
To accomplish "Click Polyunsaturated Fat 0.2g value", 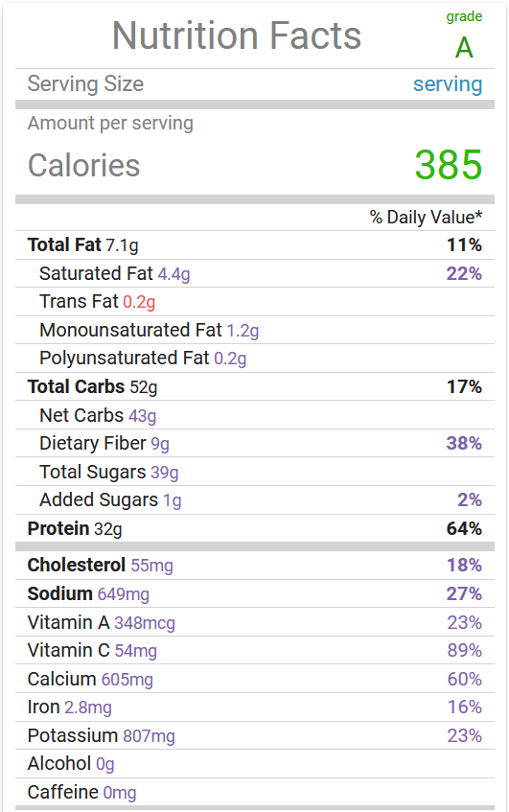I will coord(230,359).
